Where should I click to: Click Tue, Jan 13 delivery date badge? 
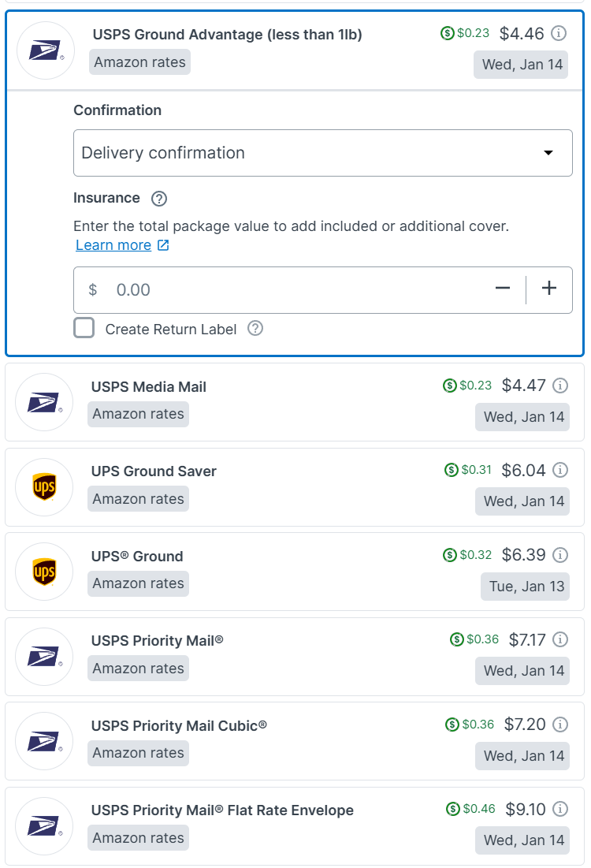click(524, 586)
